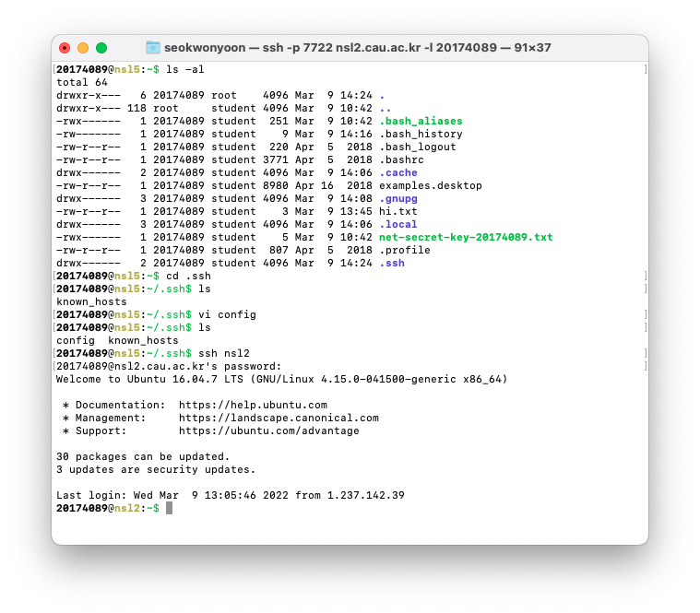Click the 'vi config' command
This screenshot has width=700, height=613.
pyautogui.click(x=227, y=314)
